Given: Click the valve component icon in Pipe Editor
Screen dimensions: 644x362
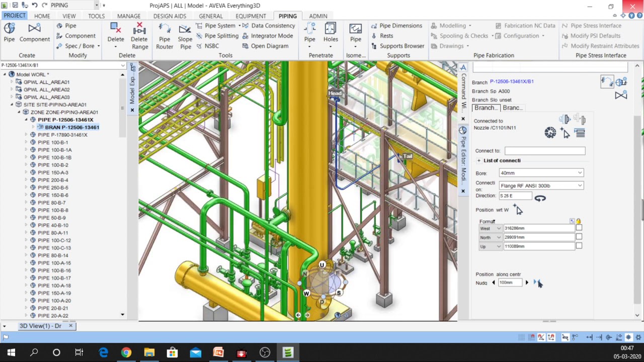Looking at the screenshot, I should point(621,95).
